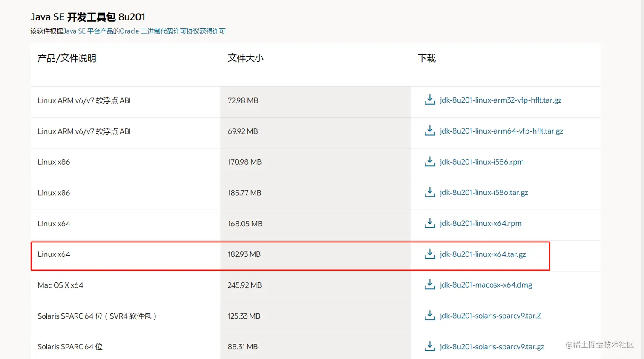Click download icon beside jdk-8u201-linux-i586.rpm
Screen dimensions: 644x359
pyautogui.click(x=430, y=162)
